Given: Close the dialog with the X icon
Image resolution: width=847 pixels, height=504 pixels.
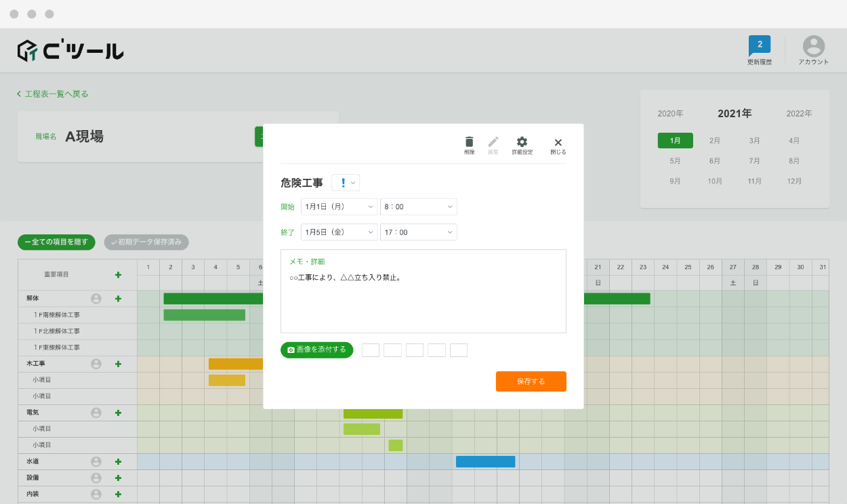Looking at the screenshot, I should click(x=558, y=143).
